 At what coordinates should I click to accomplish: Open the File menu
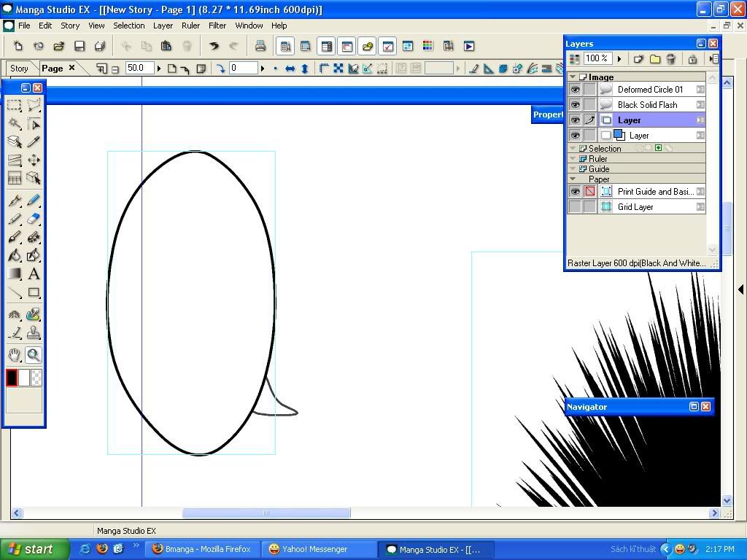(24, 26)
